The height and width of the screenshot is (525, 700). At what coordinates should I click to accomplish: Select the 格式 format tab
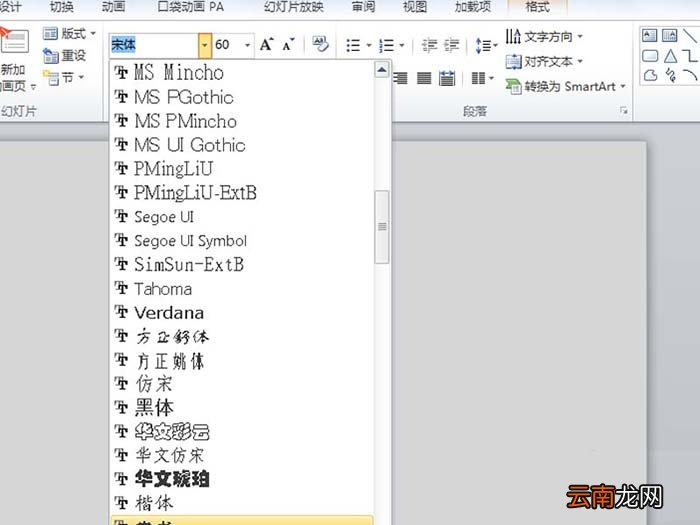coord(538,7)
